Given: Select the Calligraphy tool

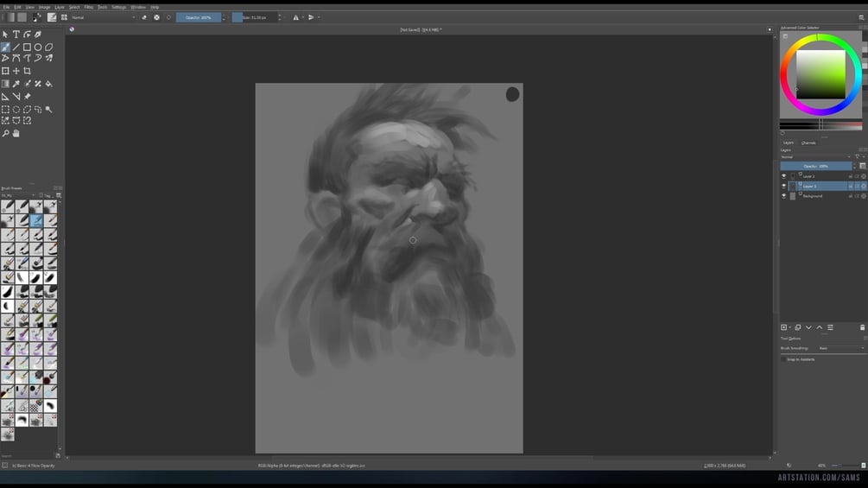Looking at the screenshot, I should point(38,35).
